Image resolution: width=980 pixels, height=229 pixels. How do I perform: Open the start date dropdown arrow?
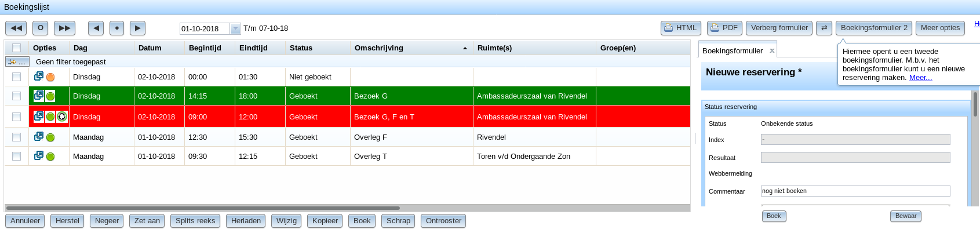click(x=235, y=28)
